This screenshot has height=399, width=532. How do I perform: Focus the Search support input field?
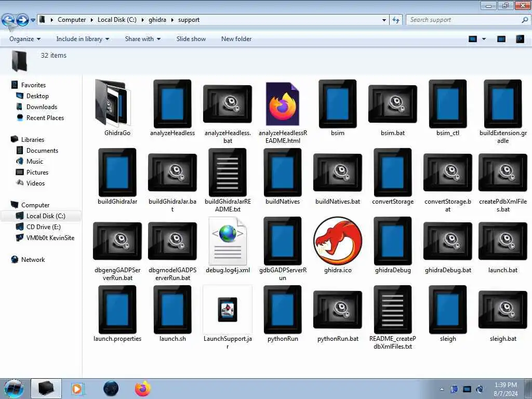(x=465, y=20)
